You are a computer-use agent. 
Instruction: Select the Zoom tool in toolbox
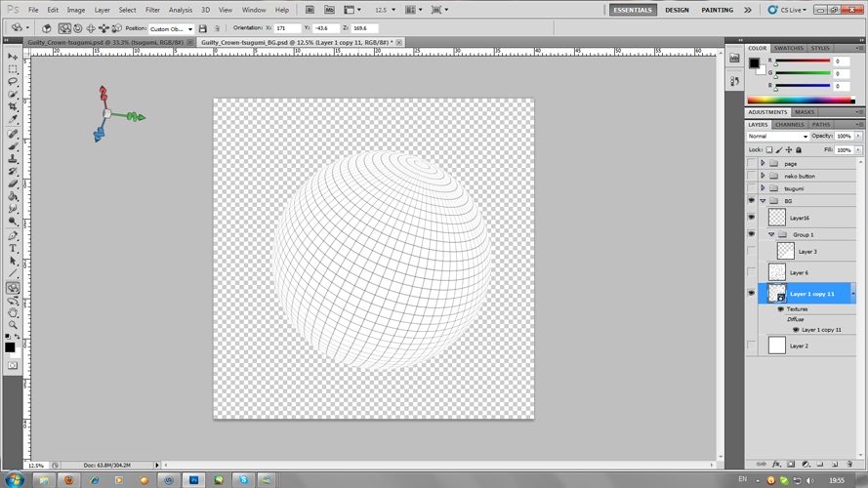[13, 325]
